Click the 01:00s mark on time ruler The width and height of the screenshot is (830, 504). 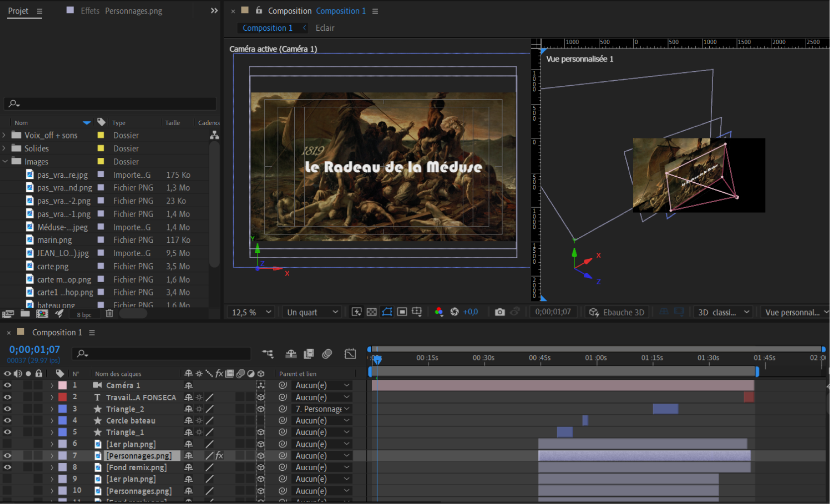[595, 358]
